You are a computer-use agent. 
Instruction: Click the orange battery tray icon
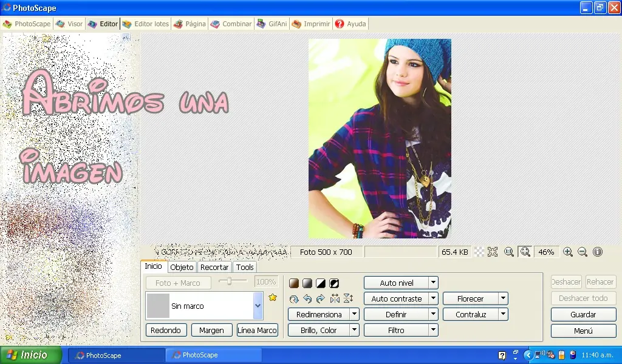(562, 355)
